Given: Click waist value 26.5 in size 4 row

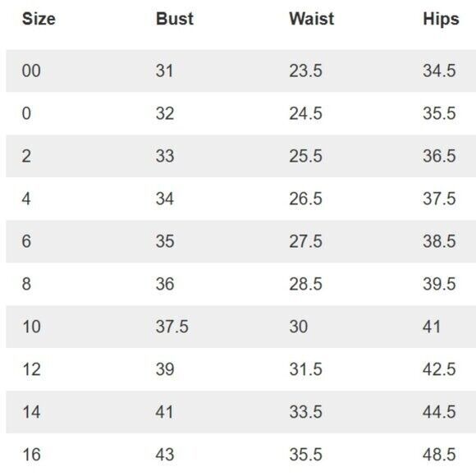Looking at the screenshot, I should click(x=305, y=199).
